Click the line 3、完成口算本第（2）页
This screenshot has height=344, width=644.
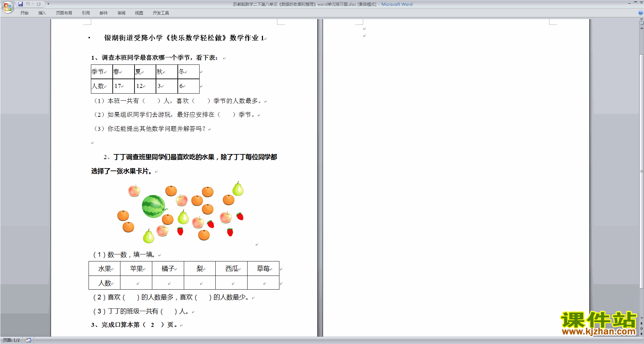pos(135,325)
